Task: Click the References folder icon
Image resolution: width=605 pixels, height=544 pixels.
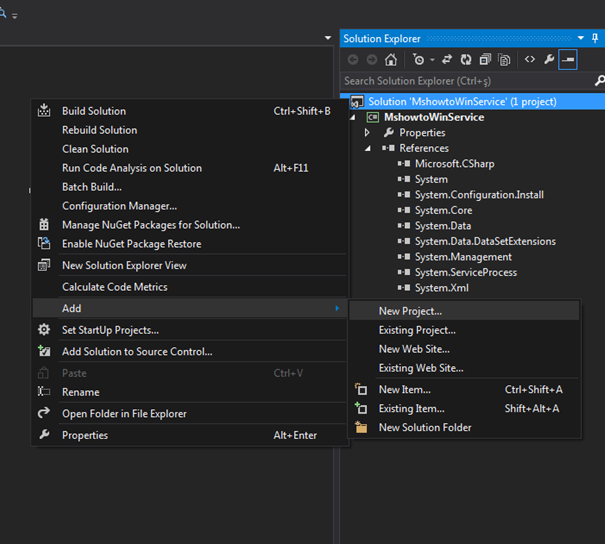Action: point(388,148)
